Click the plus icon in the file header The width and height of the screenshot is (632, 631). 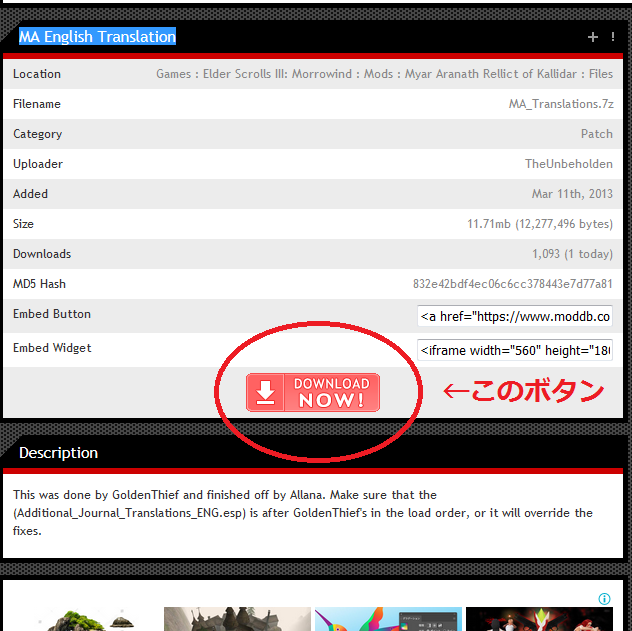592,37
